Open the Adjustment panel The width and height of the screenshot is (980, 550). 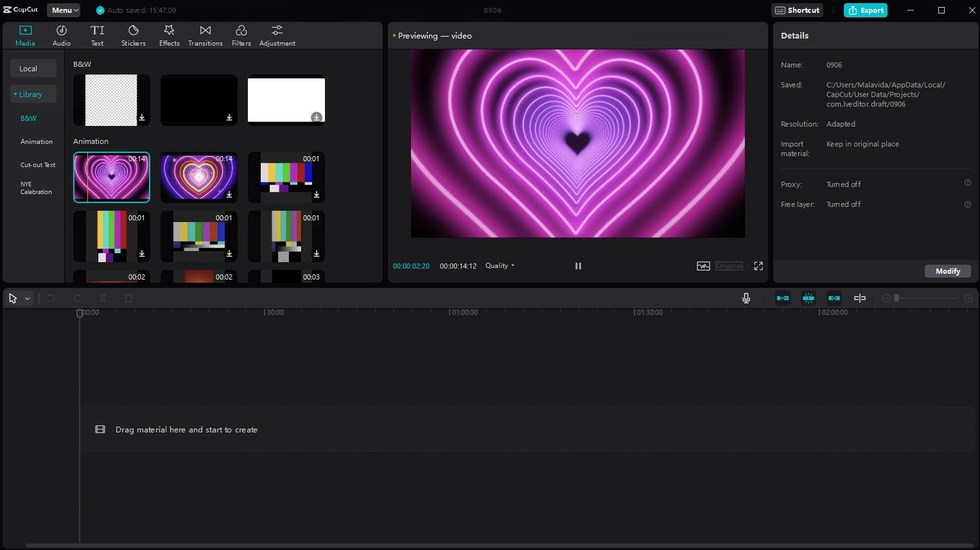coord(277,34)
